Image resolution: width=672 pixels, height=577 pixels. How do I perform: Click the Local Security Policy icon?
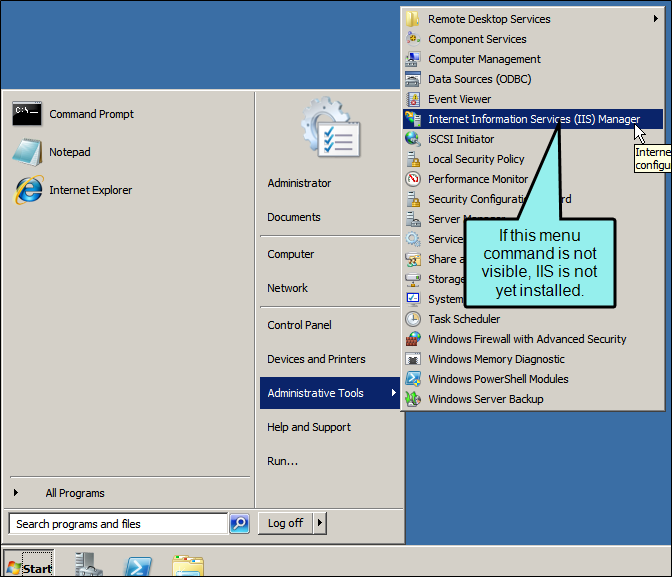413,159
